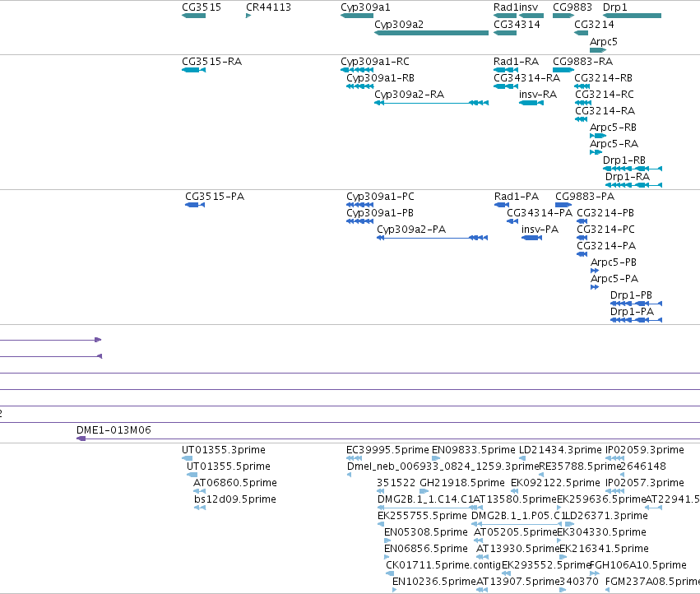Viewport: 700px width, 594px height.
Task: Click the bs12d09.5prime EST
Action: [234, 499]
